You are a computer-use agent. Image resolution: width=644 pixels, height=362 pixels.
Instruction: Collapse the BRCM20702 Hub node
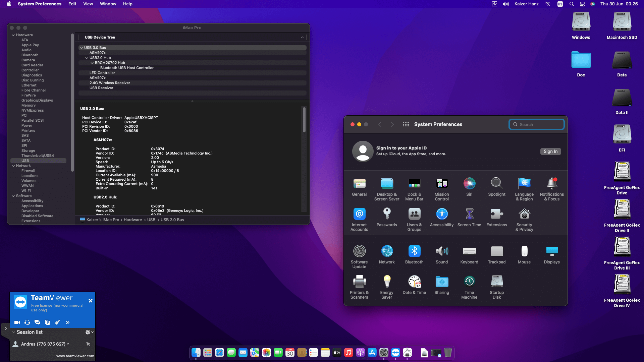click(x=92, y=63)
